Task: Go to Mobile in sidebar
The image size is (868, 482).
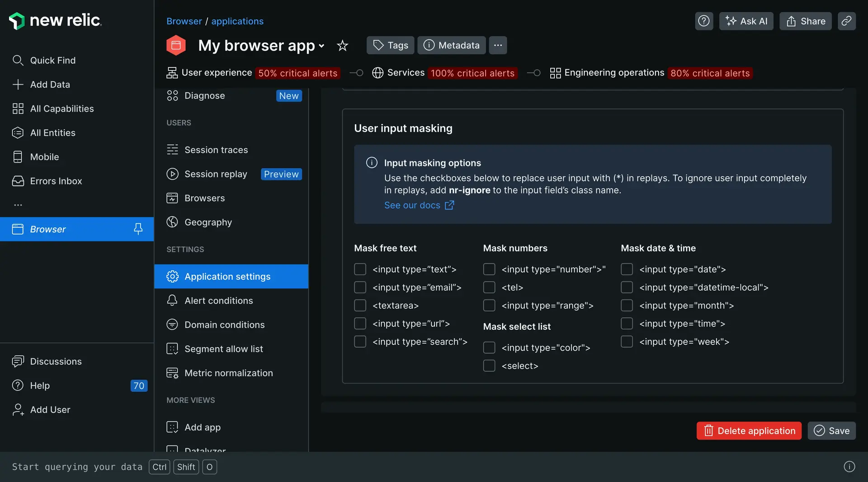Action: coord(44,157)
